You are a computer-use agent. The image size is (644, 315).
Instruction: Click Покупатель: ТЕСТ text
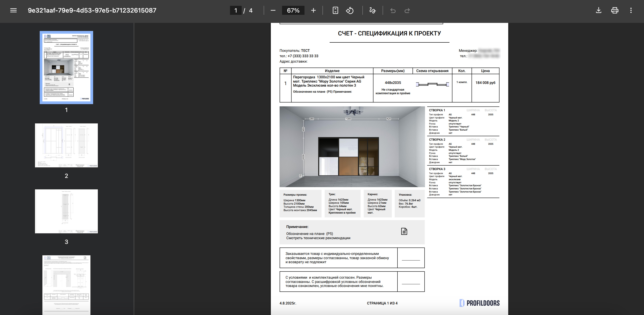[x=294, y=50]
